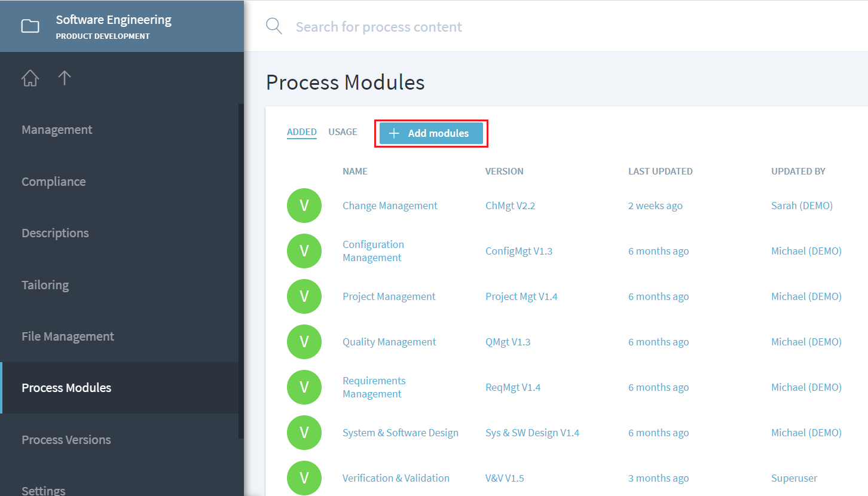Click the search magnifier icon
Image resolution: width=868 pixels, height=496 pixels.
click(274, 26)
